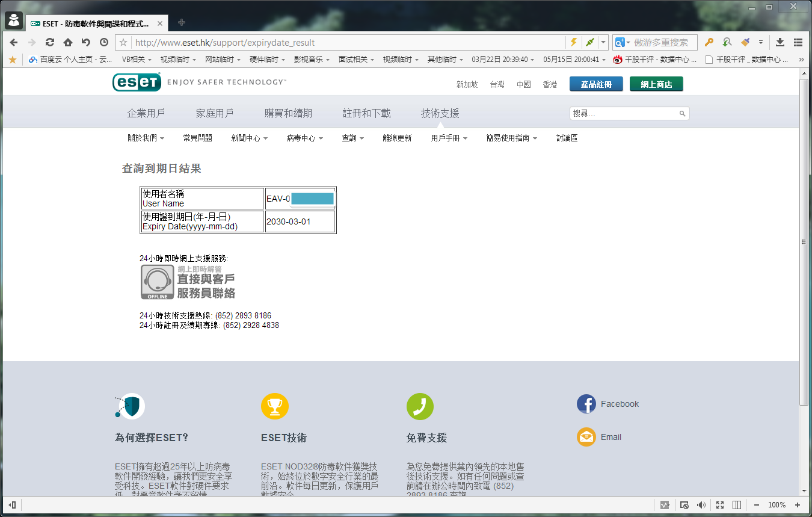Click the green leaf browser-core icon
The height and width of the screenshot is (517, 812).
tap(590, 42)
